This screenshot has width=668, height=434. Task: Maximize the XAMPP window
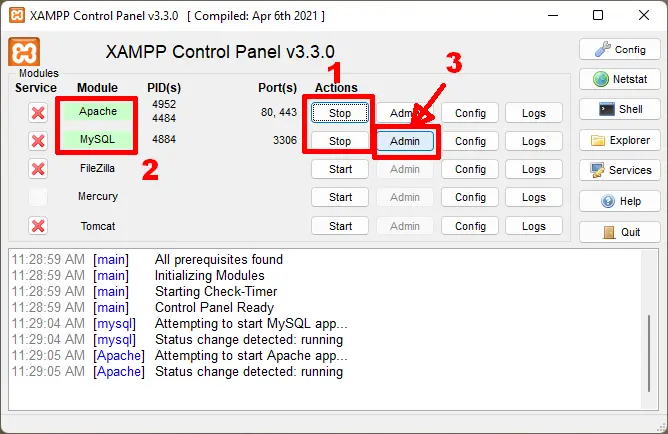pyautogui.click(x=598, y=15)
